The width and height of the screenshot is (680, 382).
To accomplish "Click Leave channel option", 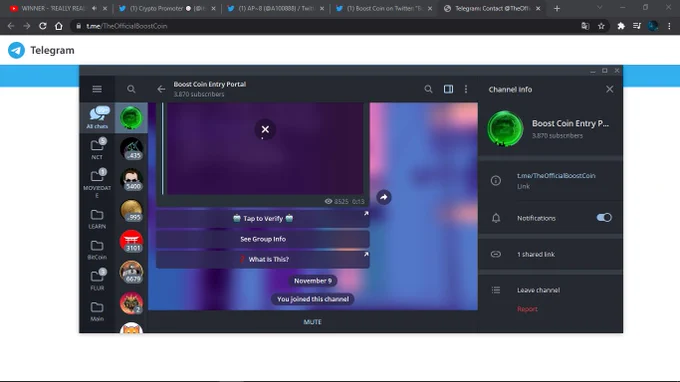I will (x=538, y=290).
